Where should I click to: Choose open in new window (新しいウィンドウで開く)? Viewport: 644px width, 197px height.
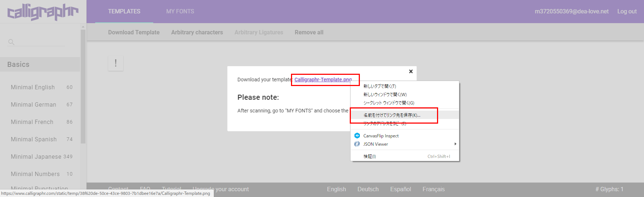pos(385,95)
